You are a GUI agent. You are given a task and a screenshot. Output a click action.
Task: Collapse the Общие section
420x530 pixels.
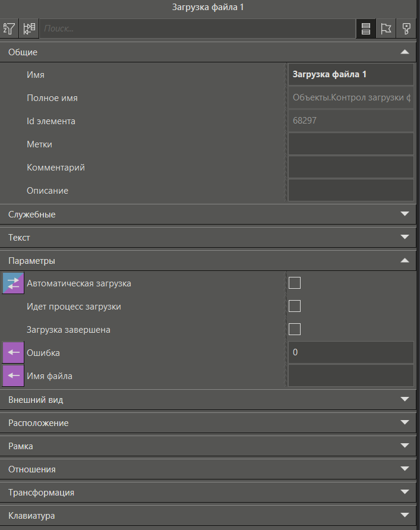(405, 52)
